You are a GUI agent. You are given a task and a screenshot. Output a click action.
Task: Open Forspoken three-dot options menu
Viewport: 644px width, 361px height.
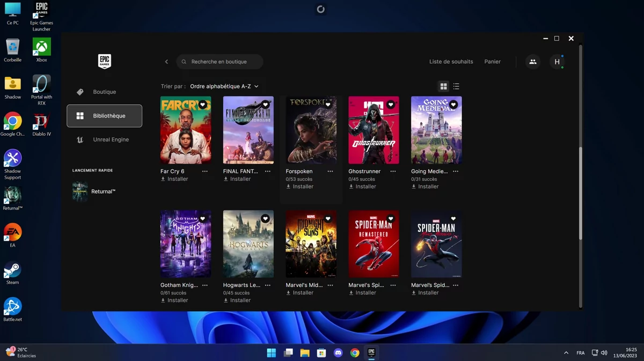(330, 172)
